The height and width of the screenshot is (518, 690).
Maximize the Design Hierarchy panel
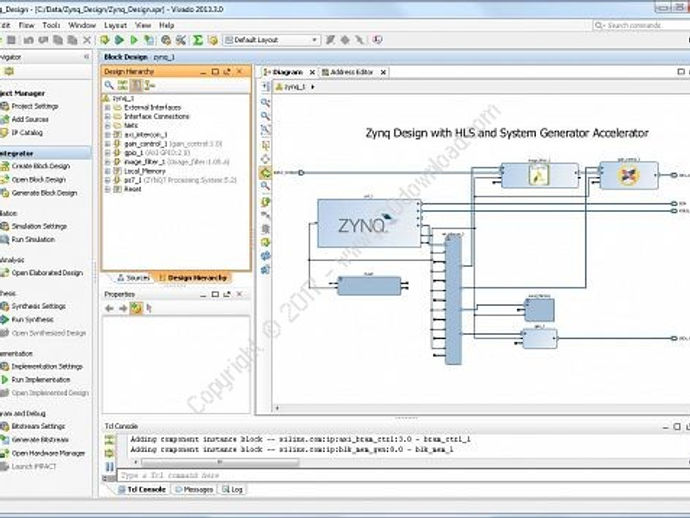(215, 72)
